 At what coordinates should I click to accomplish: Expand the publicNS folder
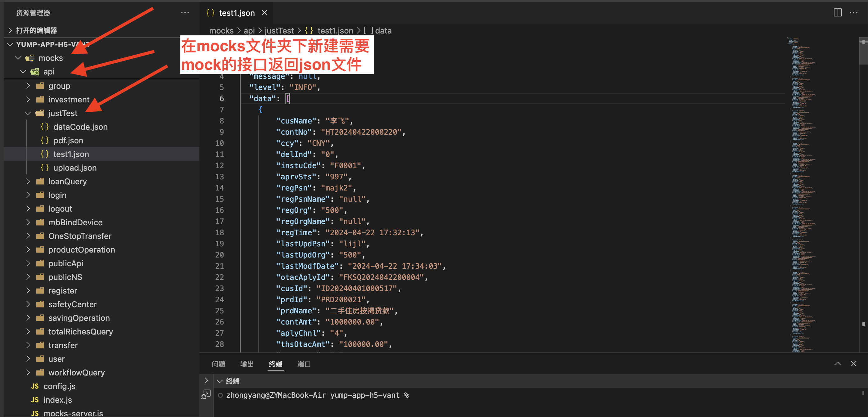(x=28, y=277)
